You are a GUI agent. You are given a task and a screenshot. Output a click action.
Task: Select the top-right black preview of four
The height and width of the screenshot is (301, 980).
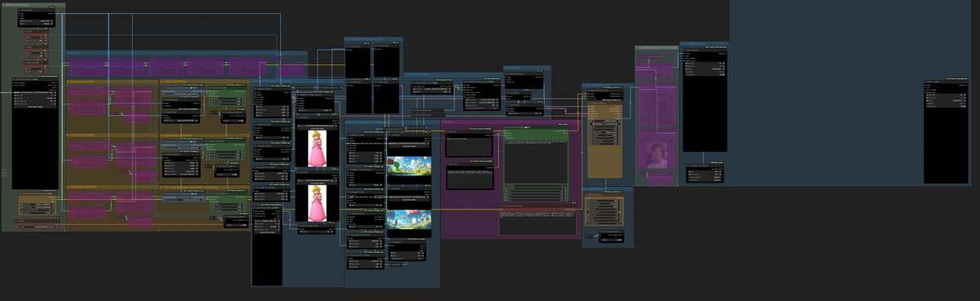pyautogui.click(x=386, y=62)
